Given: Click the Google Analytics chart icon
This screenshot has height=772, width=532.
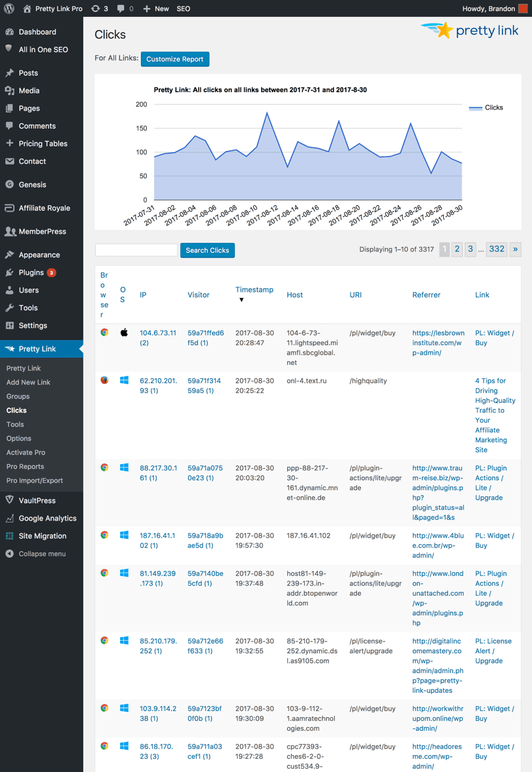Looking at the screenshot, I should pyautogui.click(x=9, y=518).
